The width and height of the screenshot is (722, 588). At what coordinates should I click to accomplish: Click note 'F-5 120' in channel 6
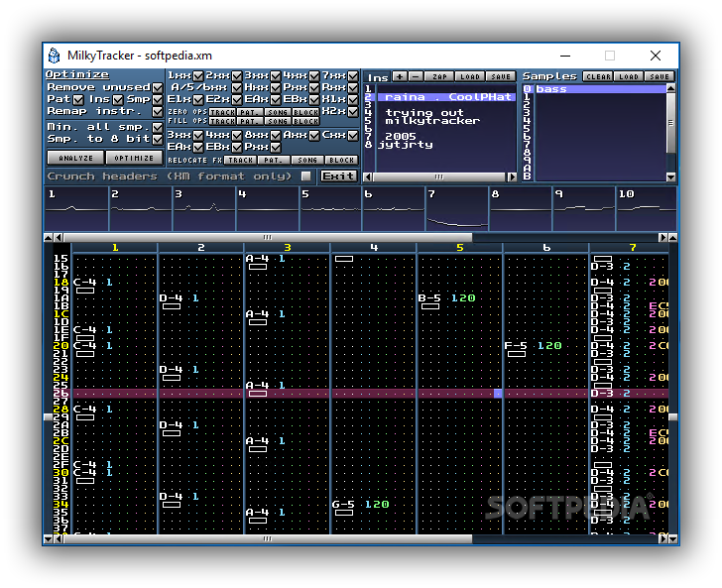click(x=534, y=345)
